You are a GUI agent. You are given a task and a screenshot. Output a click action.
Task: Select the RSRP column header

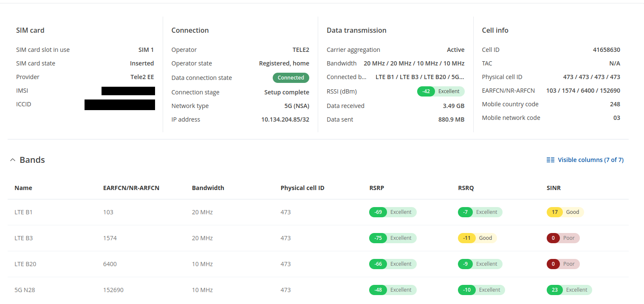[377, 188]
